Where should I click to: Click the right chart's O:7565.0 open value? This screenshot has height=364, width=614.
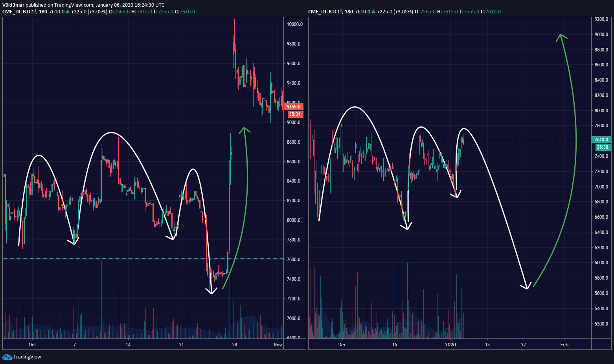pyautogui.click(x=425, y=12)
